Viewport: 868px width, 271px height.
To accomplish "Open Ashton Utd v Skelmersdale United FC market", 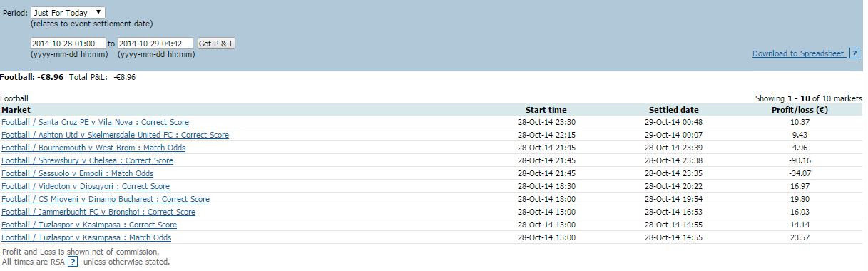I will click(x=115, y=135).
